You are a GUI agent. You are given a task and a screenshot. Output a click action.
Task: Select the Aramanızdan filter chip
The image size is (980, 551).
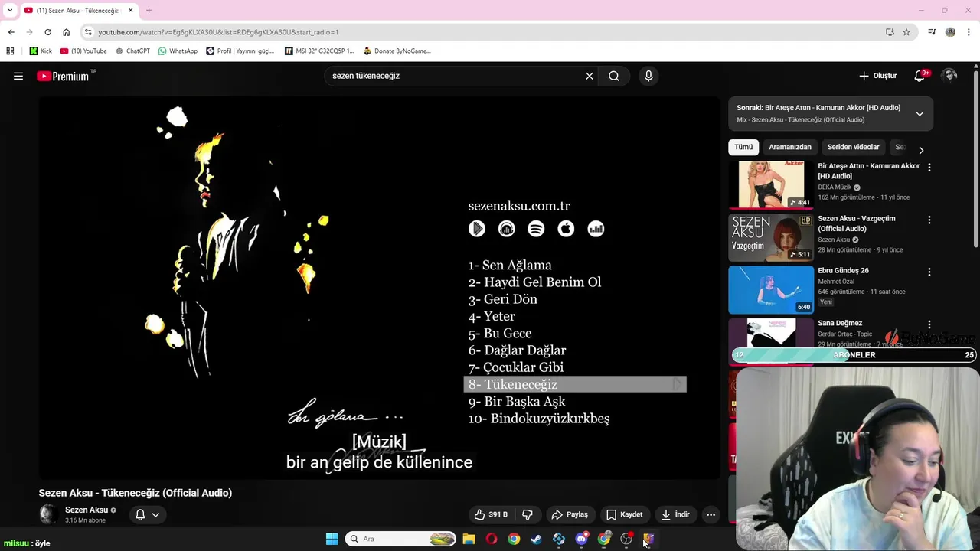pos(790,147)
